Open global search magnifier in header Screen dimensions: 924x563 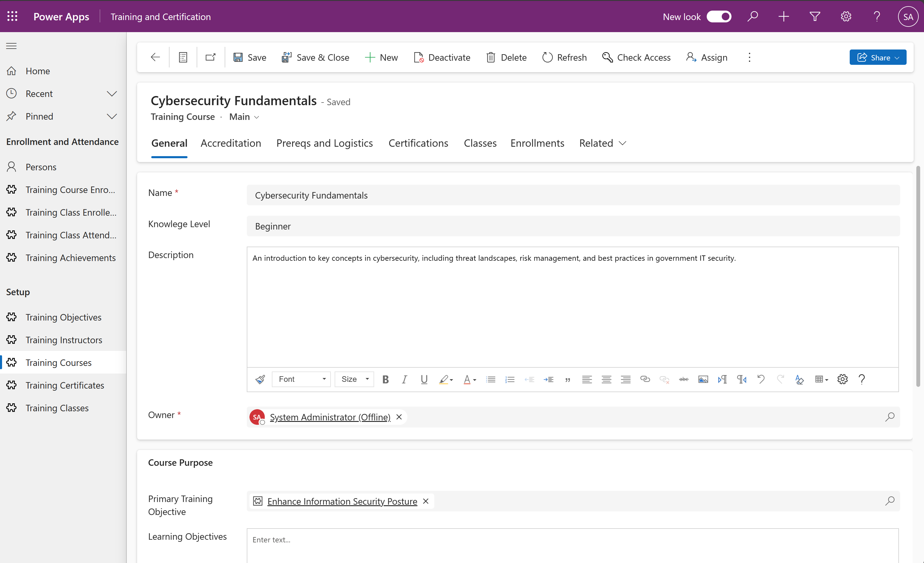tap(752, 16)
